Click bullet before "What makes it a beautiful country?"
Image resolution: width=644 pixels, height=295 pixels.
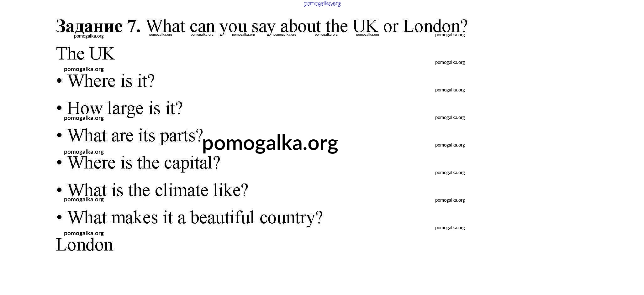(x=59, y=217)
